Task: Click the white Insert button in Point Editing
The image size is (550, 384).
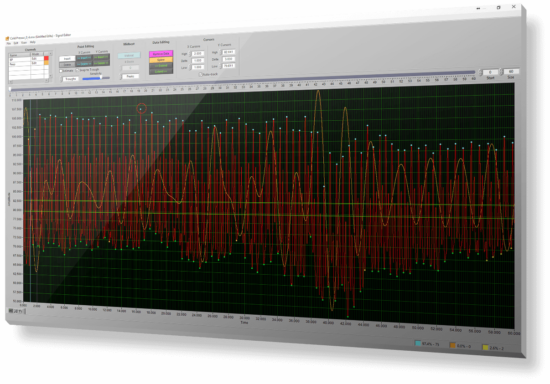Action: coord(67,59)
